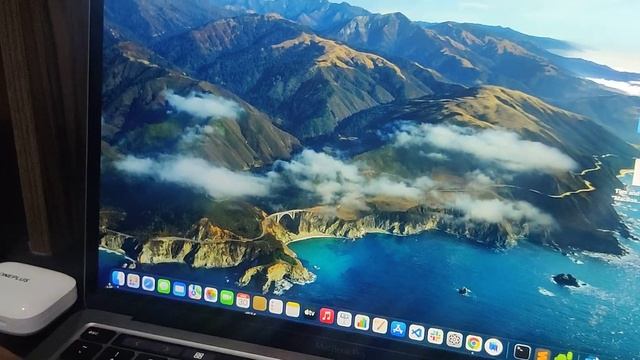The image size is (640, 360).
Task: Open the Preview app
Action: [x=493, y=347]
